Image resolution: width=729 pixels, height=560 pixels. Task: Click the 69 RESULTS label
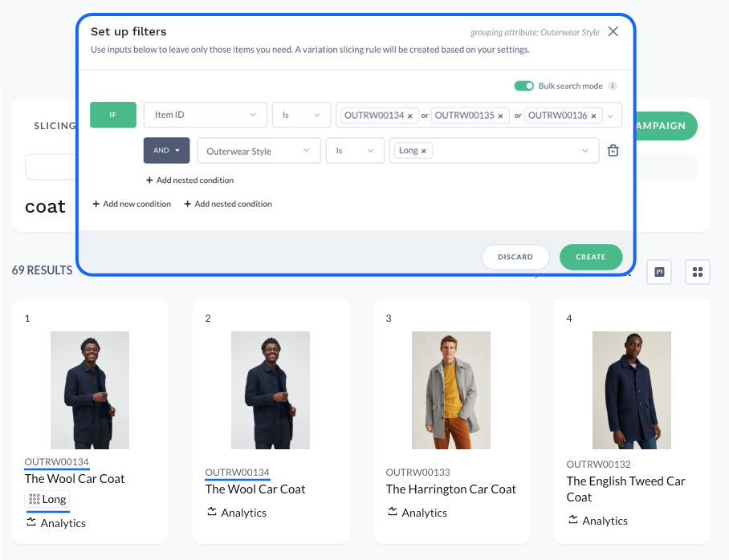[42, 270]
